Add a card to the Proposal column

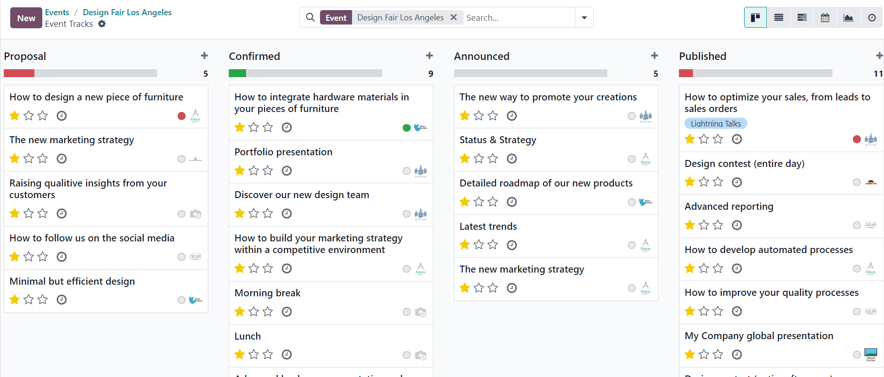204,56
